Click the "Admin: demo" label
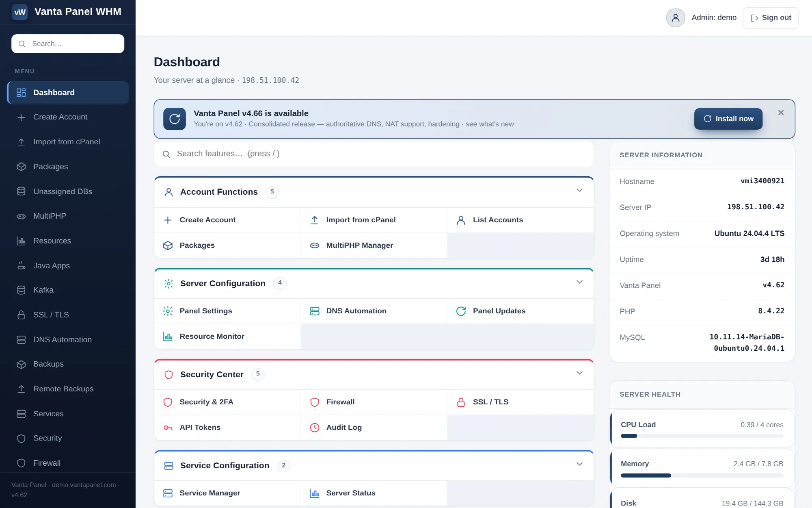This screenshot has width=812, height=508. [714, 17]
